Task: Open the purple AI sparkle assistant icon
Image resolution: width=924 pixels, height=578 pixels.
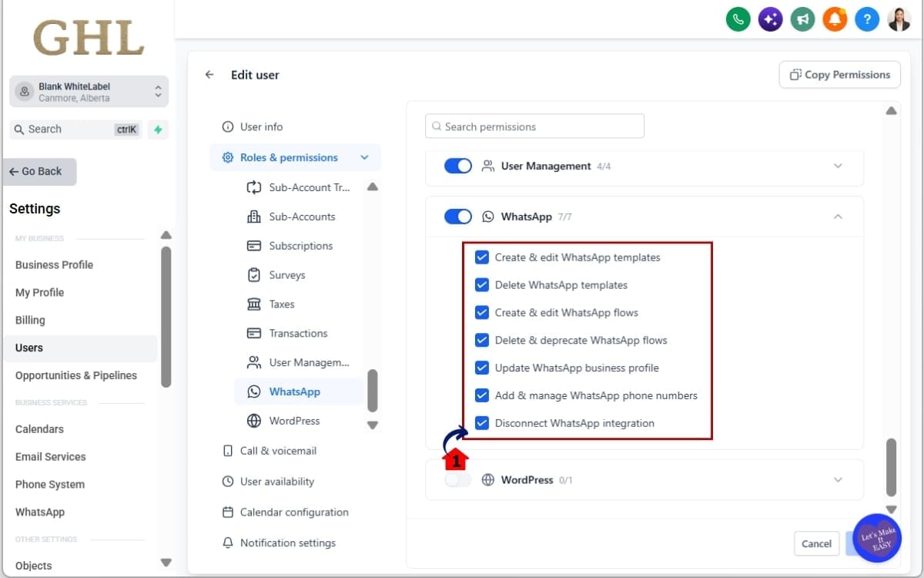Action: (x=771, y=19)
